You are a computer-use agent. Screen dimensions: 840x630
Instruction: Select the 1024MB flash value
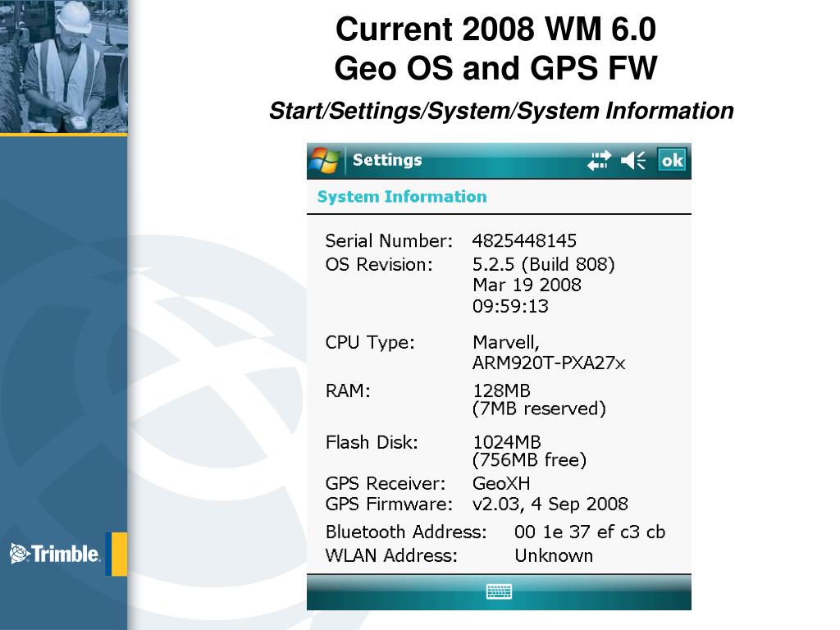pos(507,442)
